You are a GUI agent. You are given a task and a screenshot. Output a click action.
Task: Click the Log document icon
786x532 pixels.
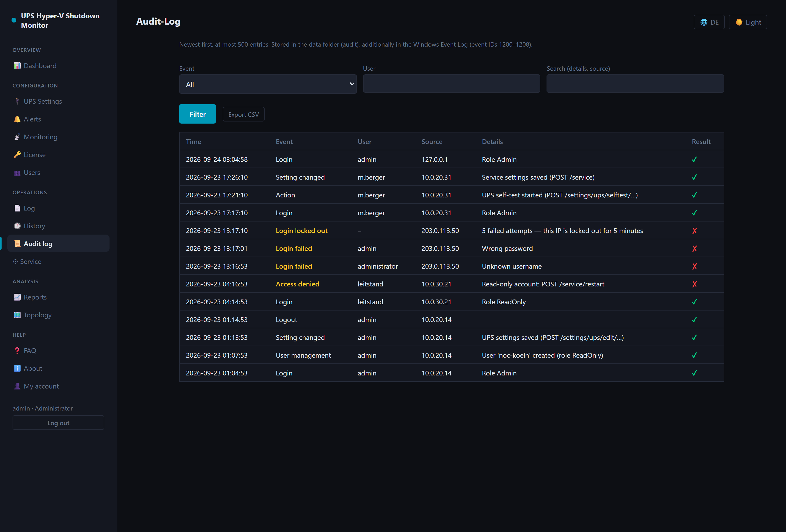pos(17,208)
